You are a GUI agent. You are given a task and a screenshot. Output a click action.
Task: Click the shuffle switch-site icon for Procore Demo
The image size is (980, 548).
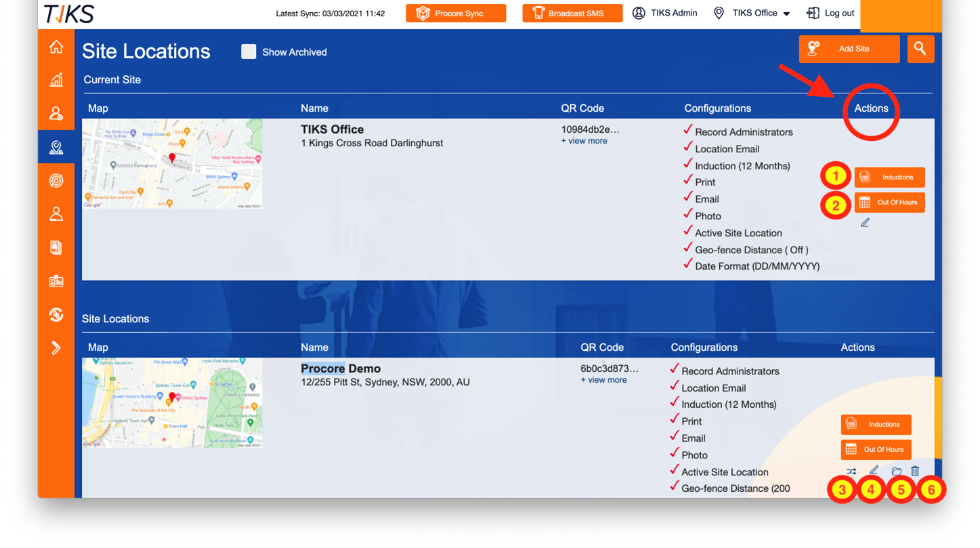[851, 471]
